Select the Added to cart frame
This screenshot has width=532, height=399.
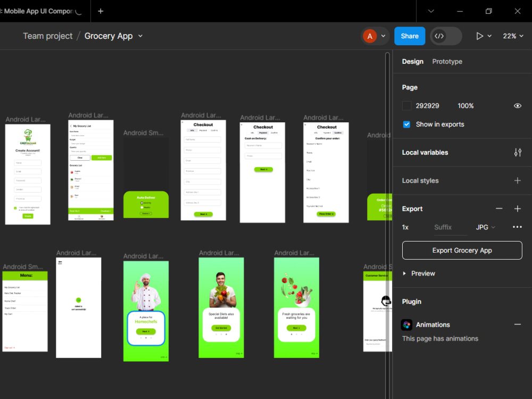pos(79,307)
